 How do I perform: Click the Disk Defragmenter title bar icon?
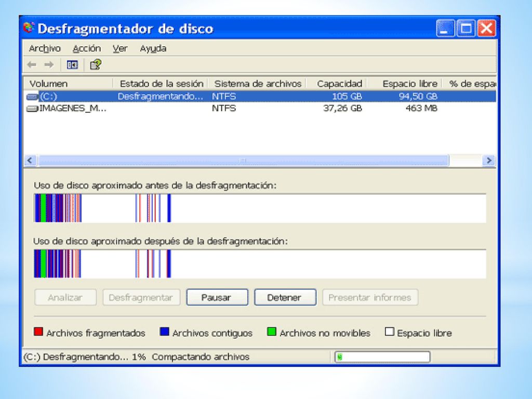click(29, 28)
